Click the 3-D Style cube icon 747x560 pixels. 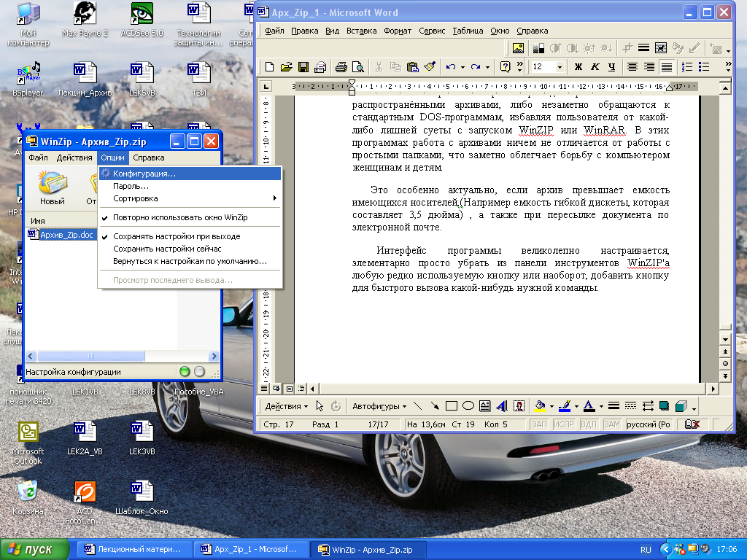[681, 406]
